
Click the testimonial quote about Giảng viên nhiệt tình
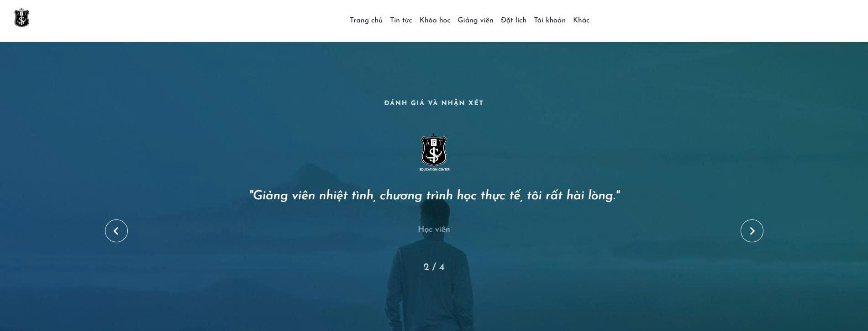tap(434, 196)
